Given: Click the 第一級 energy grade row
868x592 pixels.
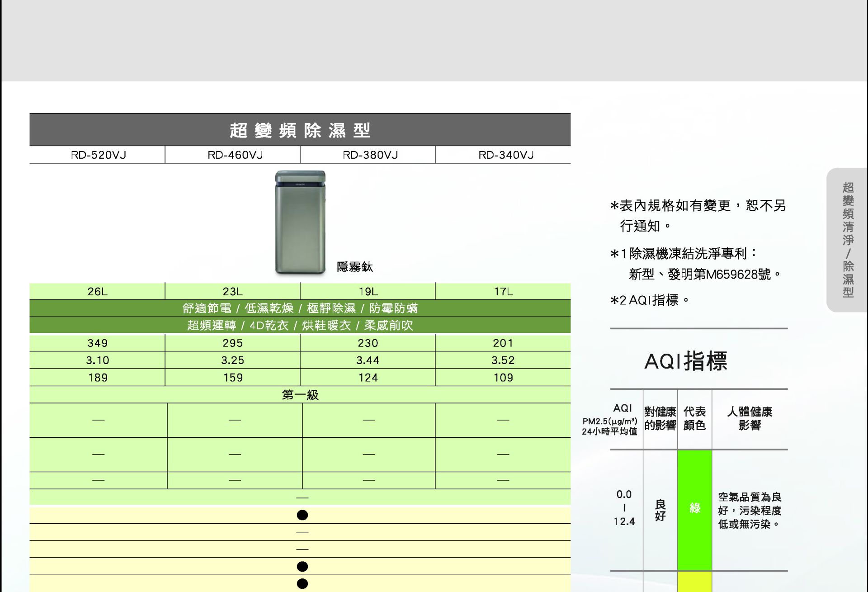Looking at the screenshot, I should [300, 395].
